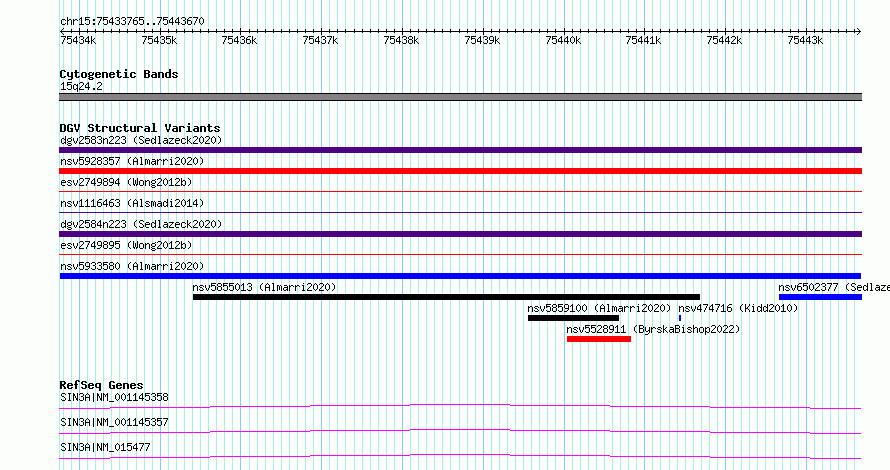Click the blue bar under nsv6502377
The height and width of the screenshot is (470, 890).
click(x=820, y=297)
